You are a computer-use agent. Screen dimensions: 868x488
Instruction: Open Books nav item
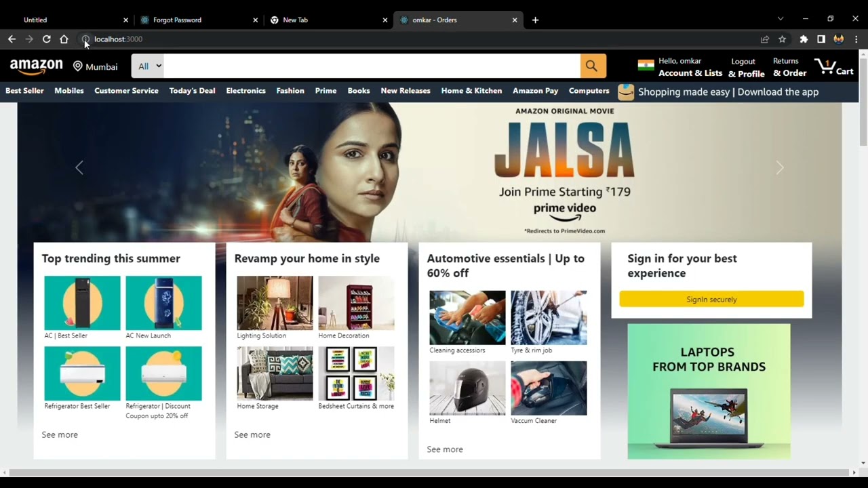coord(359,91)
